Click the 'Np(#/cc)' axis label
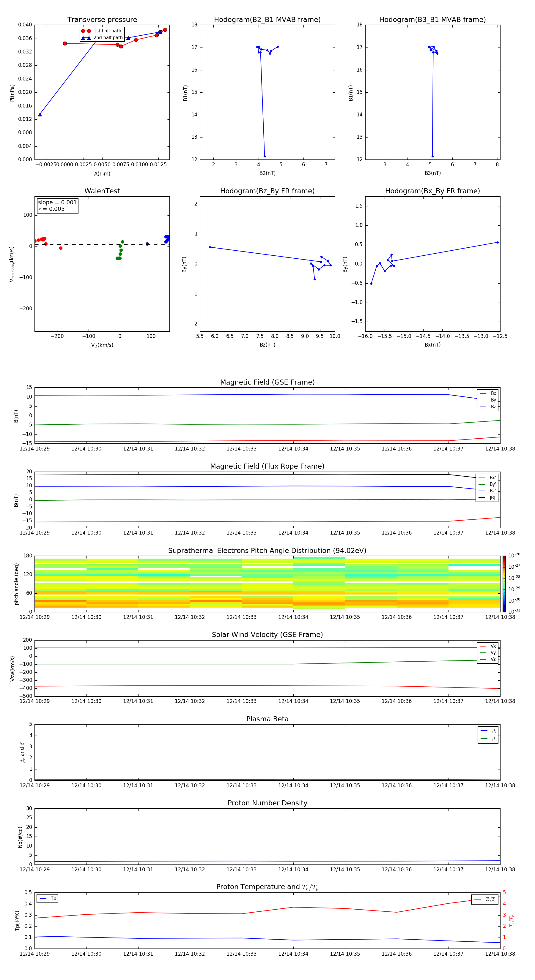Screen dimensions: 535x980 20,837
